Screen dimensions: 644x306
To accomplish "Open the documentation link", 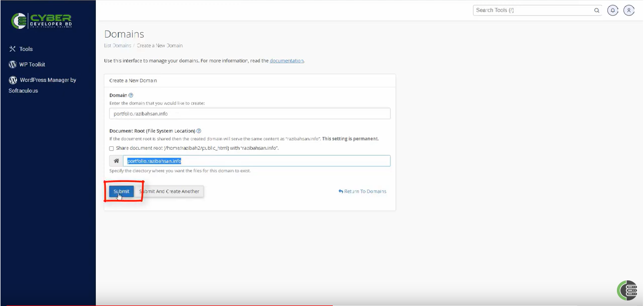I will click(286, 60).
